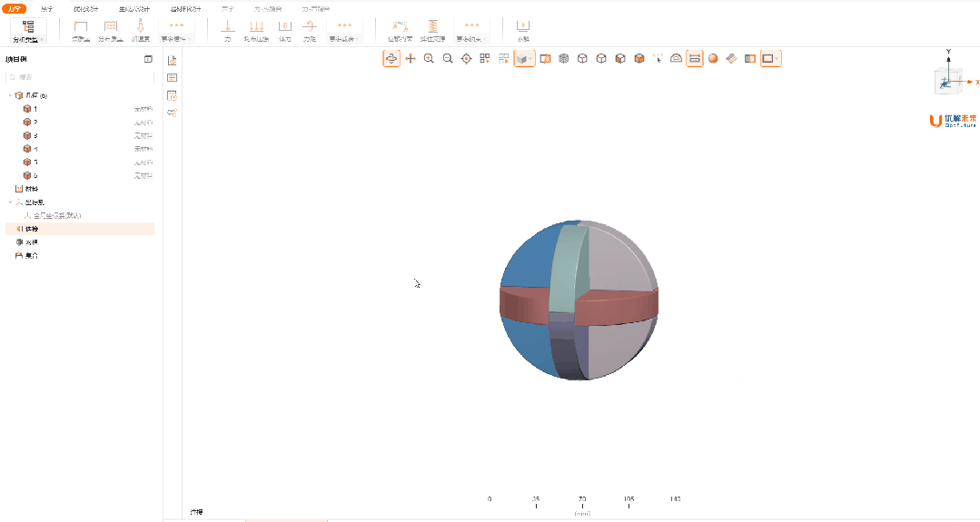This screenshot has height=522, width=980.
Task: Open the rectangle frame dropdown in view toolbar
Action: [x=770, y=59]
